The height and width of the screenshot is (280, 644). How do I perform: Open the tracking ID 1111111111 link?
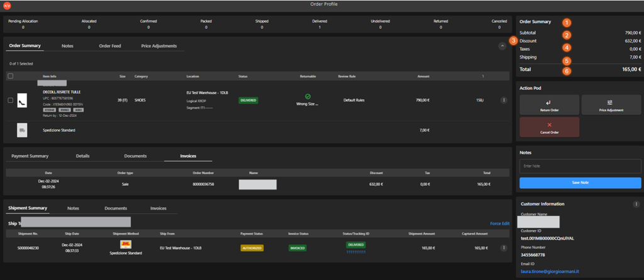pyautogui.click(x=356, y=252)
